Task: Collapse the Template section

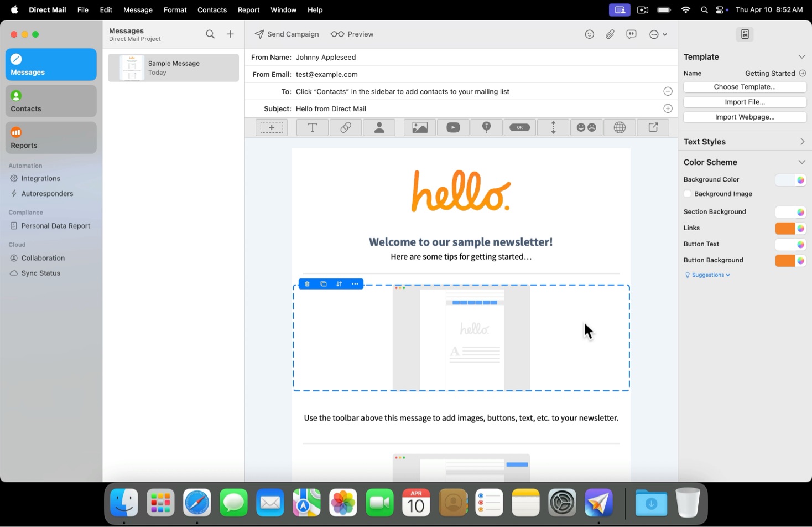Action: 801,57
